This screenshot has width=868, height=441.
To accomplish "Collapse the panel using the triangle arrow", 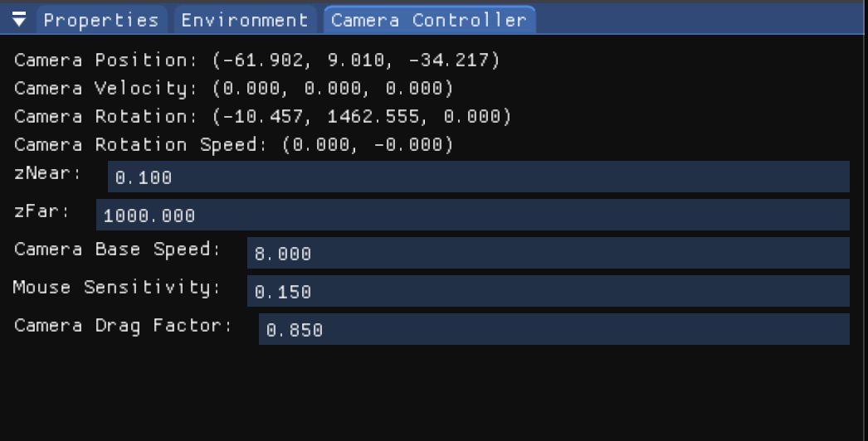I will pos(19,20).
